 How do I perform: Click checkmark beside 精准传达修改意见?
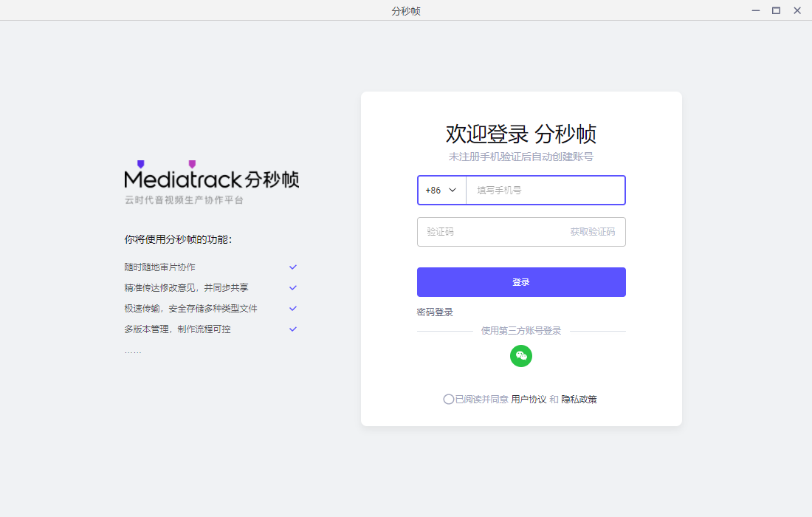pos(292,287)
